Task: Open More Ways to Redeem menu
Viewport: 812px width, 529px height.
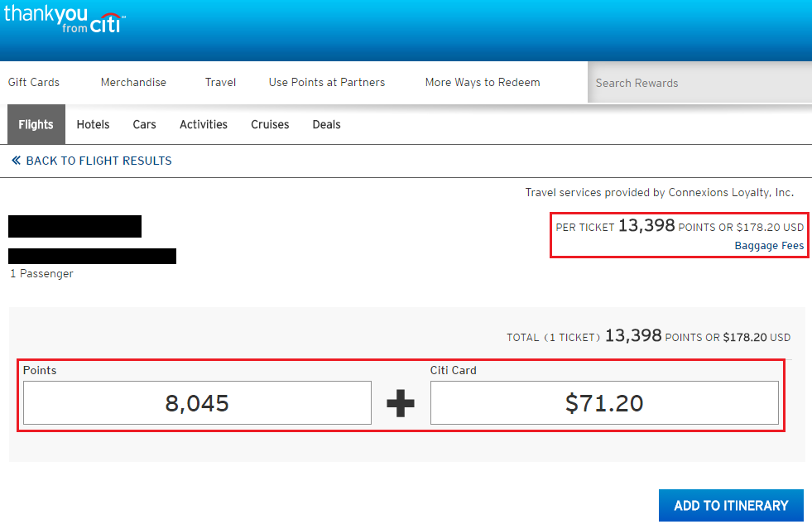Action: click(x=483, y=82)
